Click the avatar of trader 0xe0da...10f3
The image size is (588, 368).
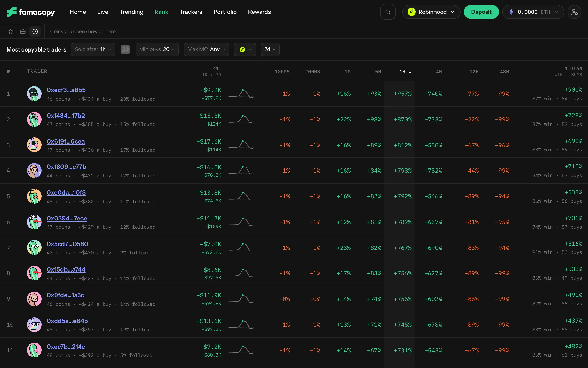coord(34,196)
